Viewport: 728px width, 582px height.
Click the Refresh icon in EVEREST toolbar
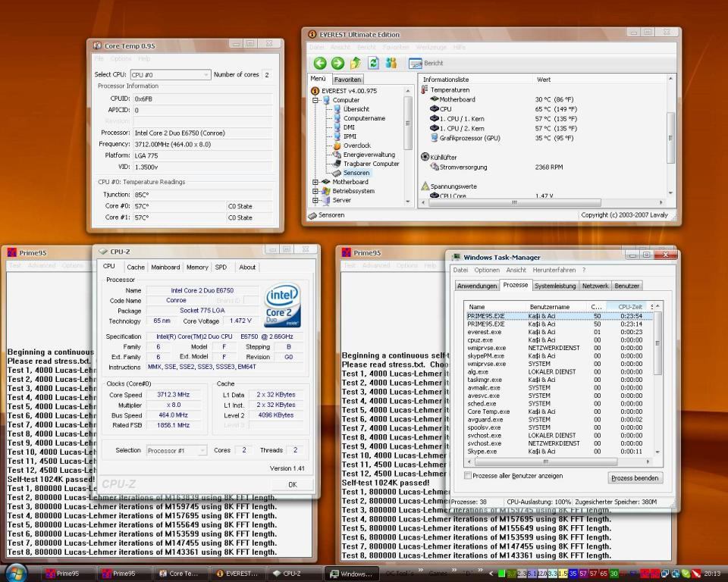tap(373, 63)
